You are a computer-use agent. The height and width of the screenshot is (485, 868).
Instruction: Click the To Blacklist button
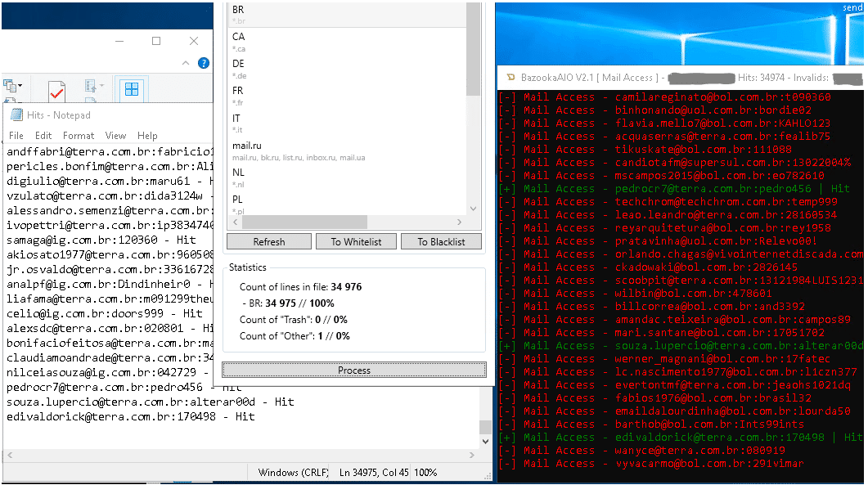point(441,241)
